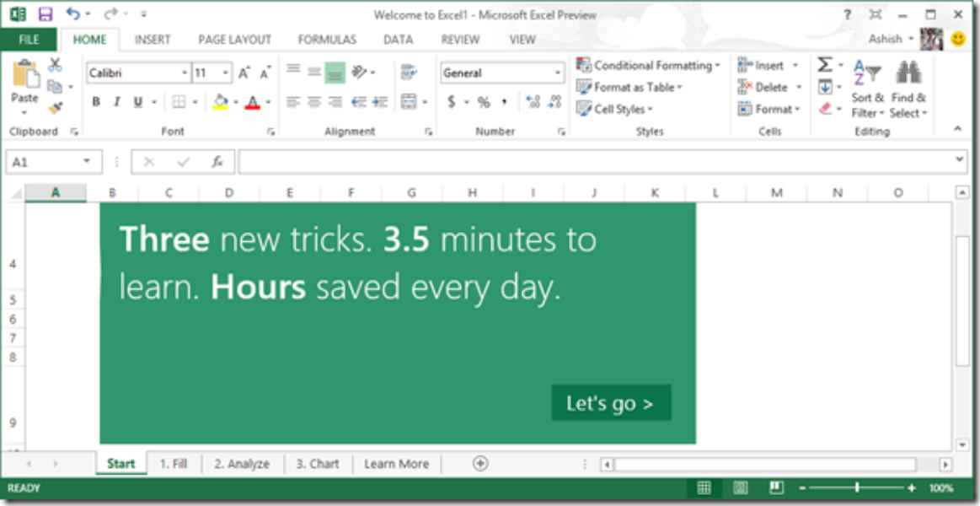Click Decrease Font Size icon
Image resolution: width=980 pixels, height=506 pixels.
coord(265,73)
